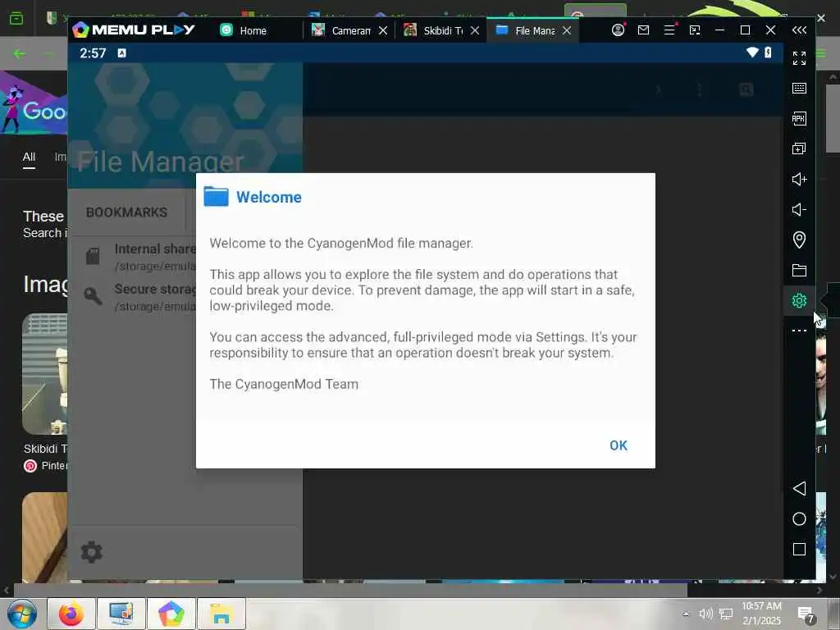Image resolution: width=840 pixels, height=630 pixels.
Task: Close the Skibidi tab
Action: [x=475, y=30]
